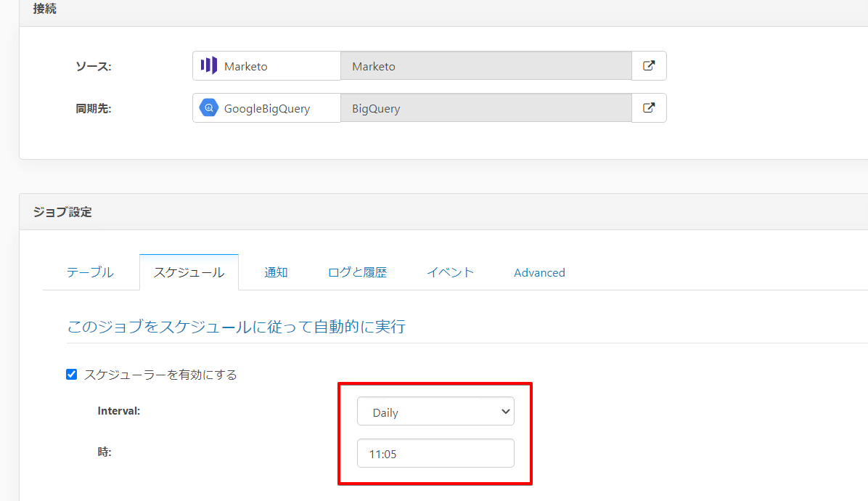
Task: Click the このジョブをスケジュールに従って自動的に実行 heading
Action: (x=236, y=326)
